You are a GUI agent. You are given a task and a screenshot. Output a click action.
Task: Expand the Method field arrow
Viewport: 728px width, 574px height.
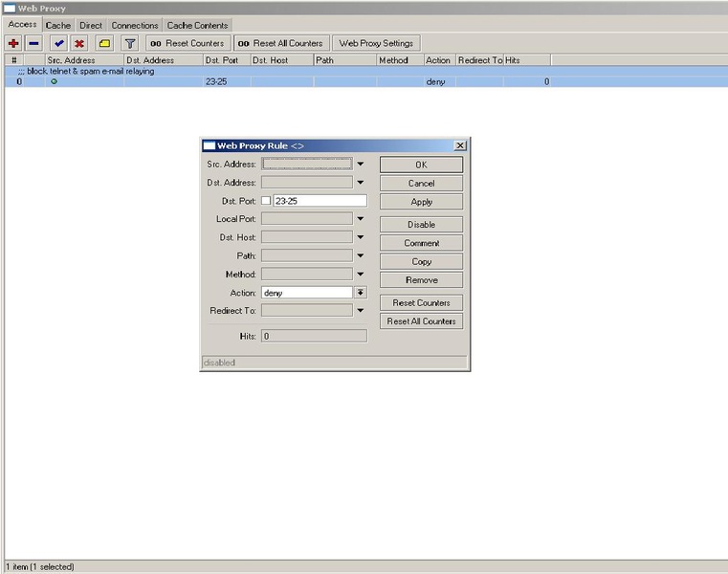click(361, 274)
